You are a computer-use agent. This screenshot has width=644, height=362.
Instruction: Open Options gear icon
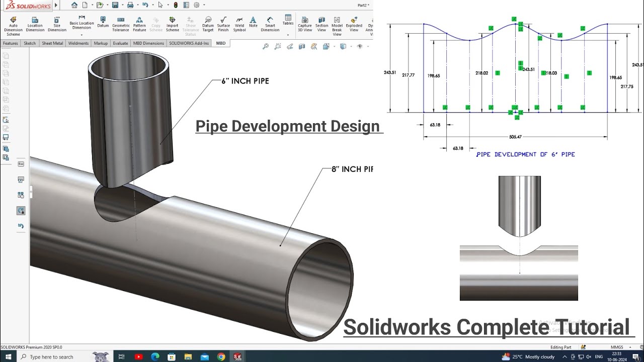(196, 5)
